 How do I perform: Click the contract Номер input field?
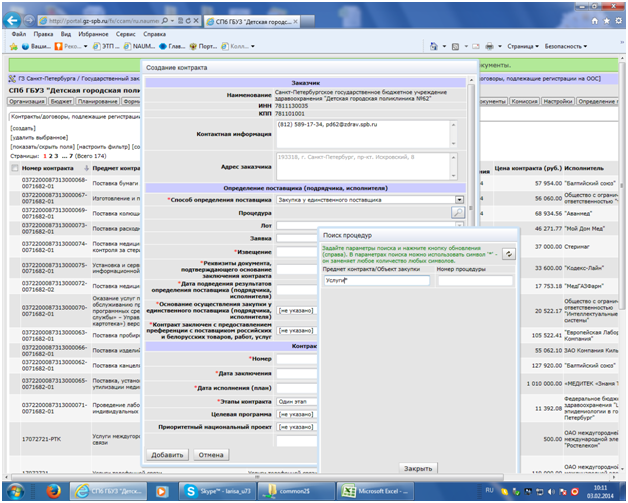point(297,359)
